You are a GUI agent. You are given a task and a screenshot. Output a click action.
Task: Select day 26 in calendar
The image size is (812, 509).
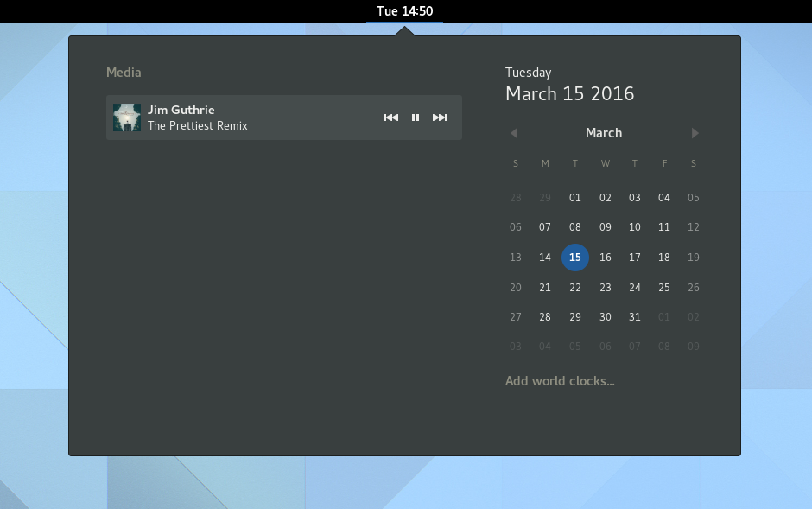tap(694, 288)
